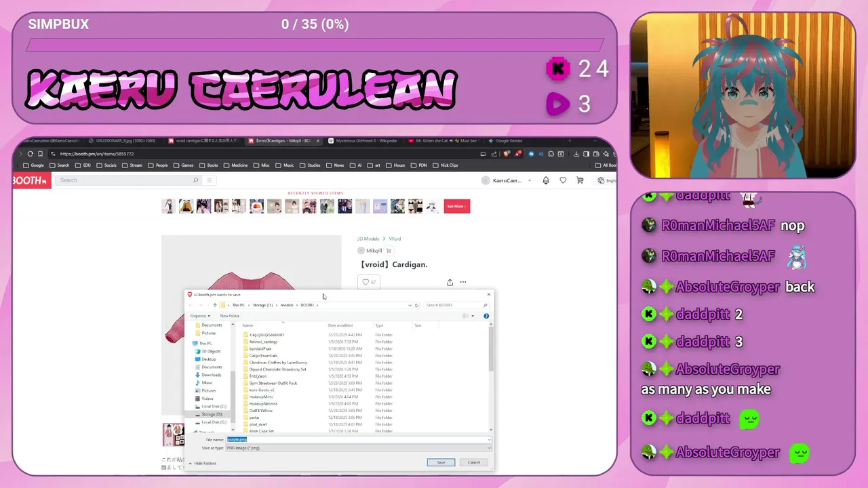Select the 'models' path breadcrumb
This screenshot has width=868, height=488.
287,305
